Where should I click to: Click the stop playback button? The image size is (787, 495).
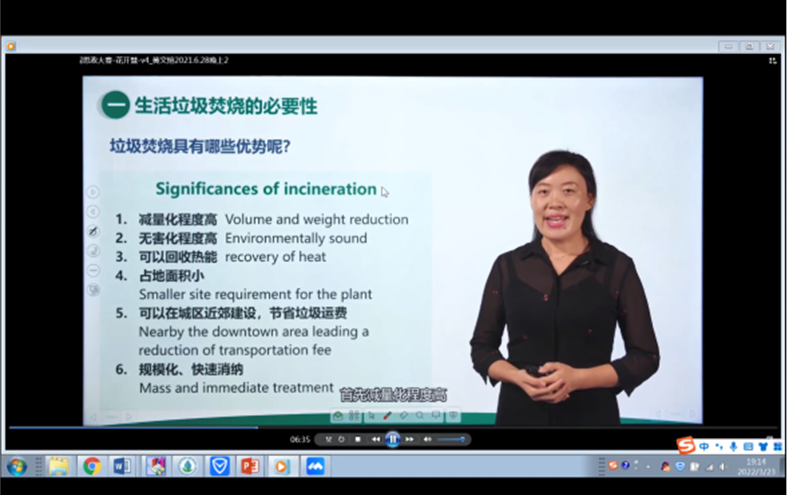pos(358,439)
